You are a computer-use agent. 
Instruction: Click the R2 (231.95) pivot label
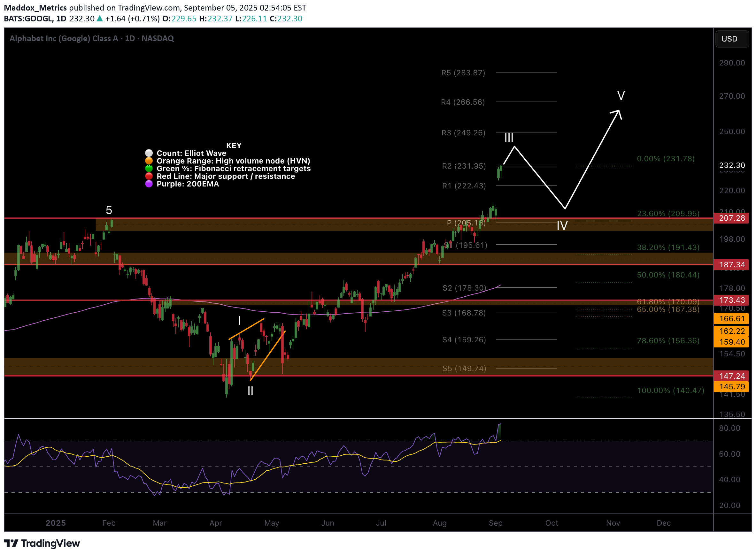pyautogui.click(x=464, y=166)
